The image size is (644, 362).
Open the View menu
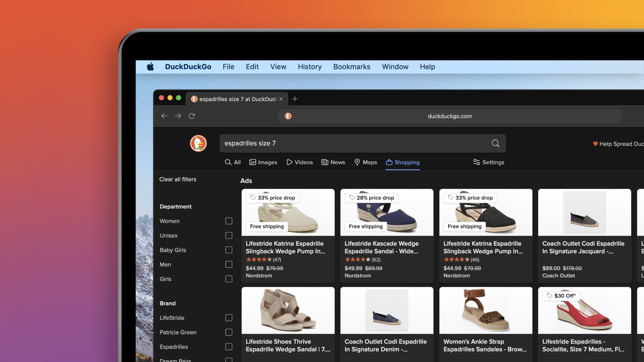(278, 67)
